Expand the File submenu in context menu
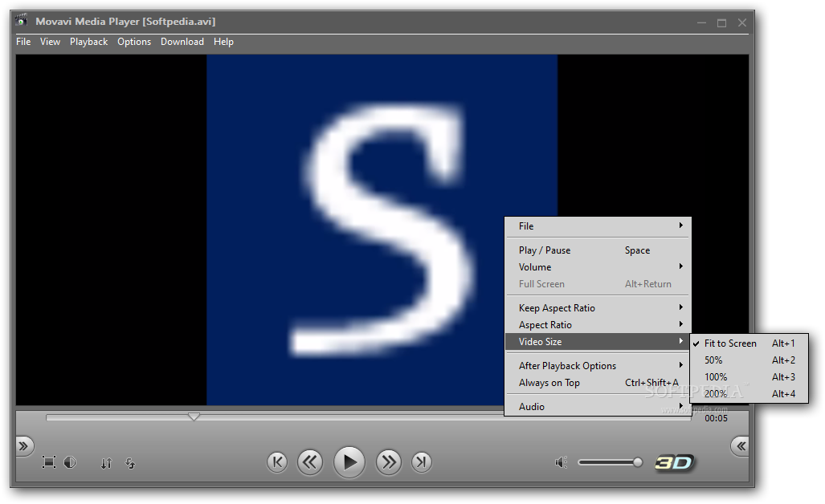825x504 pixels. pos(598,226)
